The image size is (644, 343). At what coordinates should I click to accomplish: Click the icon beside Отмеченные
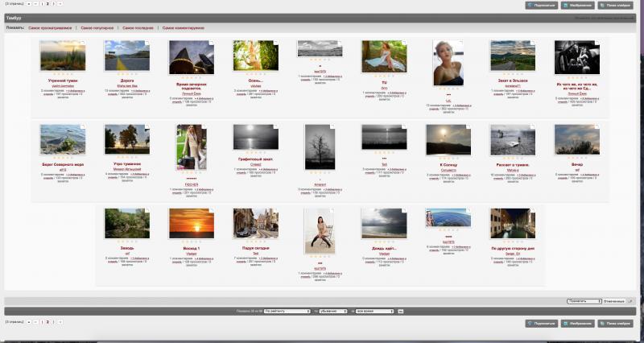pos(630,301)
